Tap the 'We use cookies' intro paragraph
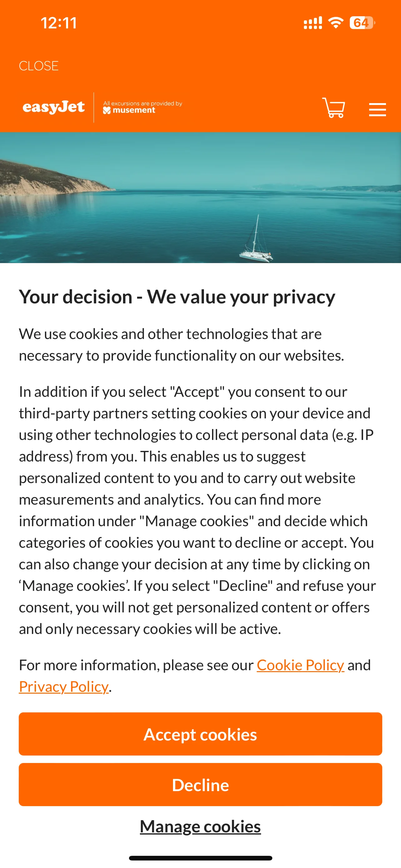Screen dimensions: 401x868 coord(181,344)
